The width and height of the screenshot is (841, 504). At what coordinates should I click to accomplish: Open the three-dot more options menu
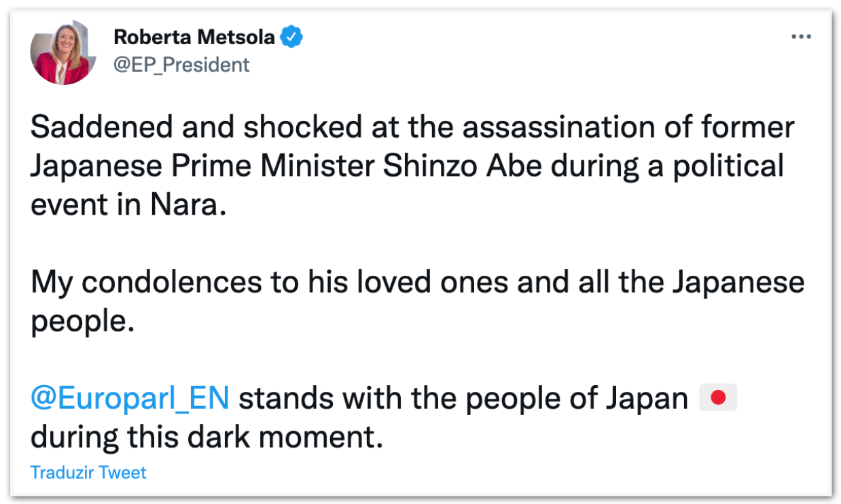(x=801, y=37)
